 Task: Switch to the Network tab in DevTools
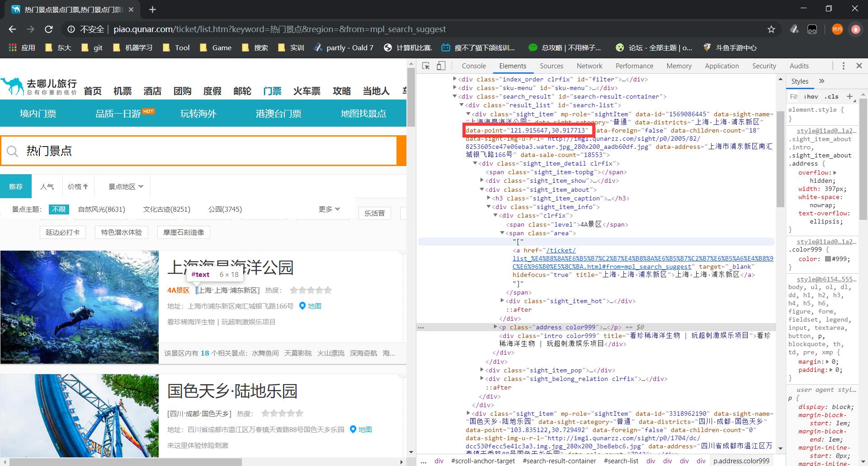tap(590, 66)
